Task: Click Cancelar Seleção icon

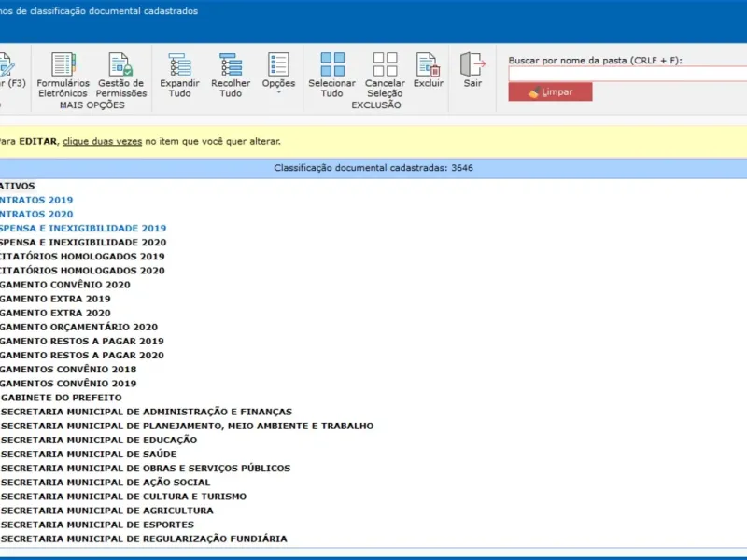Action: tap(385, 64)
